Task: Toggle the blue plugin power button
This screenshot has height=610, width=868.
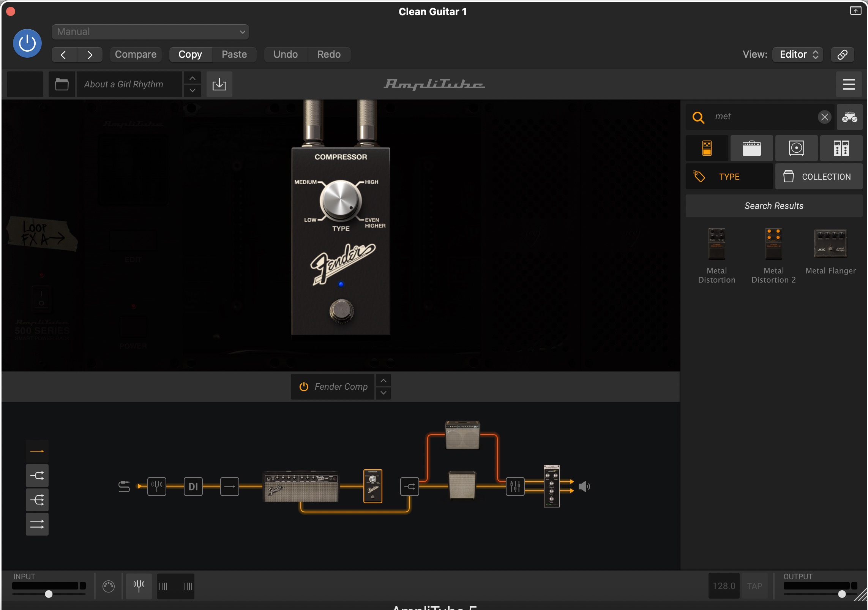Action: click(x=27, y=43)
